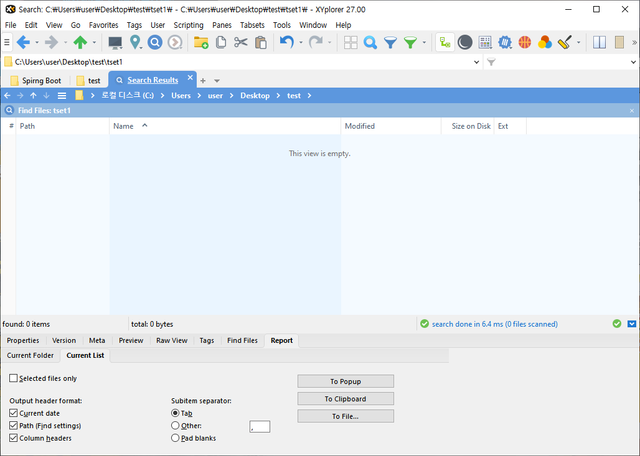Image resolution: width=640 pixels, height=456 pixels.
Task: Create a new folder with toolbar icon
Action: 201,42
